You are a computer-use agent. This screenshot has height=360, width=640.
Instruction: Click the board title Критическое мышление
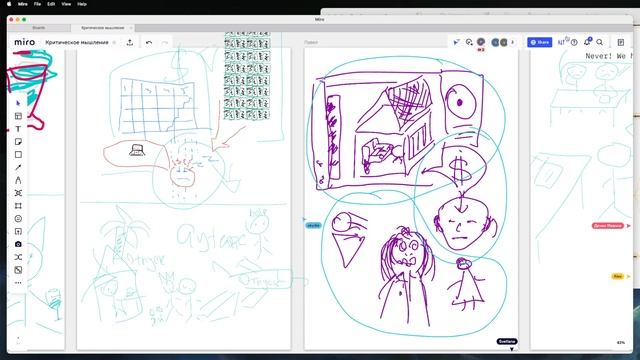pyautogui.click(x=77, y=42)
